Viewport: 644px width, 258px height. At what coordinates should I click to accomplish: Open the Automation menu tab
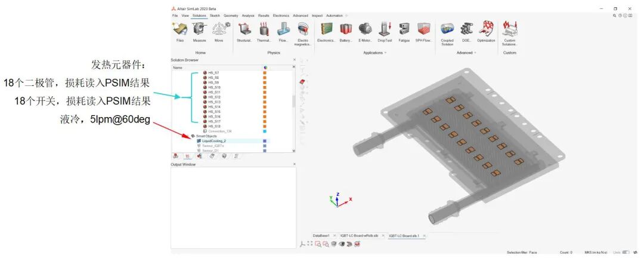pyautogui.click(x=335, y=16)
